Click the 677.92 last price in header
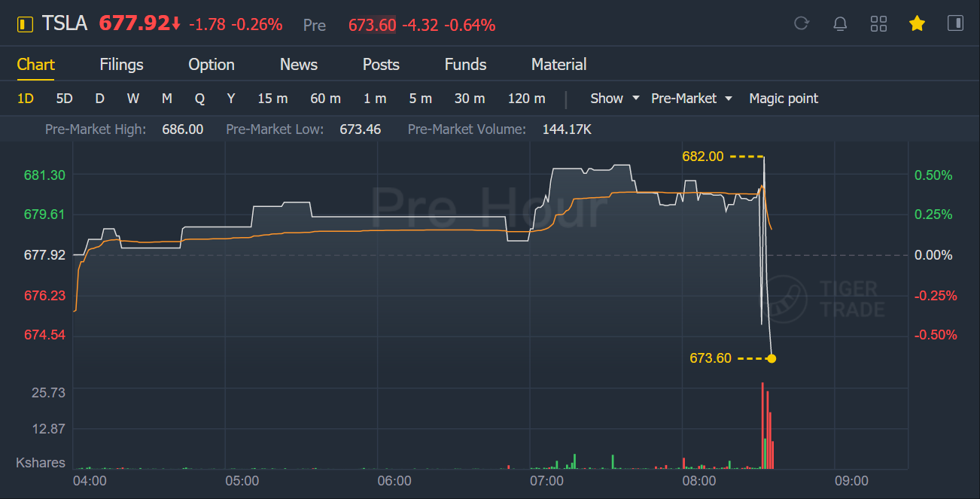980x499 pixels. pos(134,23)
